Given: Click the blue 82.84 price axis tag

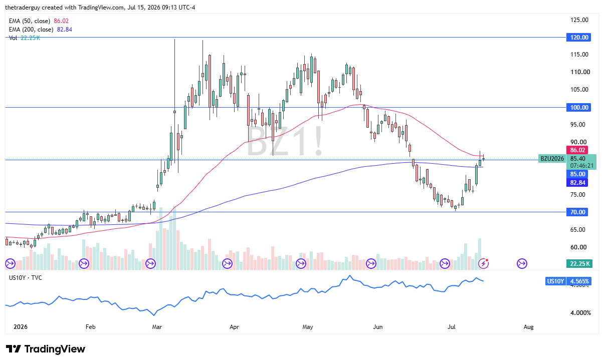Looking at the screenshot, I should click(x=576, y=182).
